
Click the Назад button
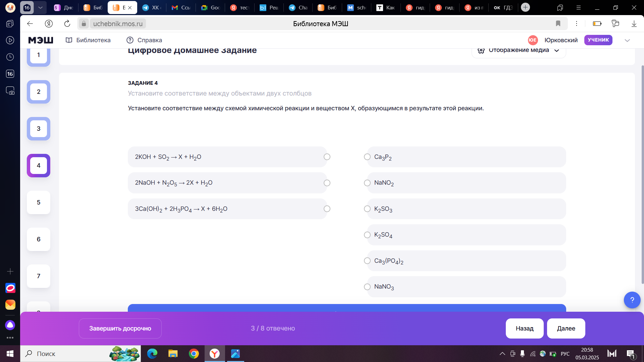point(525,328)
